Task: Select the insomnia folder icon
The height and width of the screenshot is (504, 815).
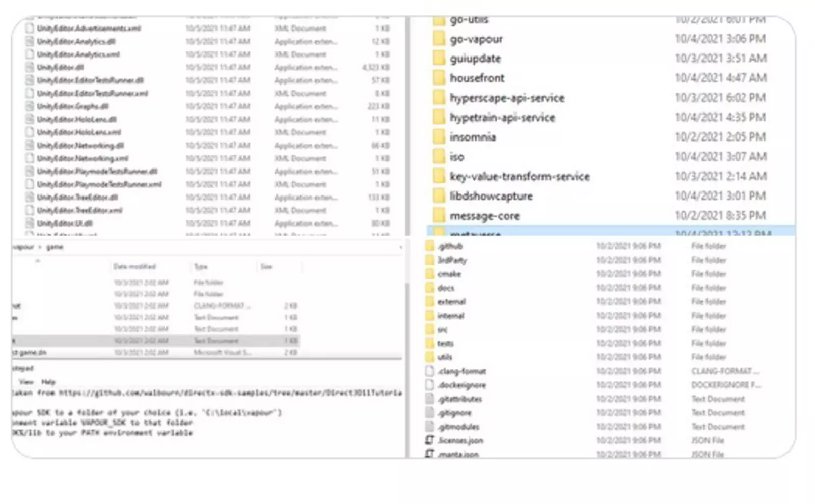Action: pyautogui.click(x=439, y=137)
